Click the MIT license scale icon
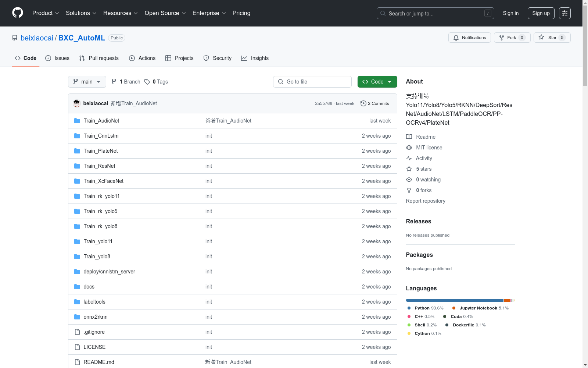Screen dimensions: 588x368 (x=409, y=148)
